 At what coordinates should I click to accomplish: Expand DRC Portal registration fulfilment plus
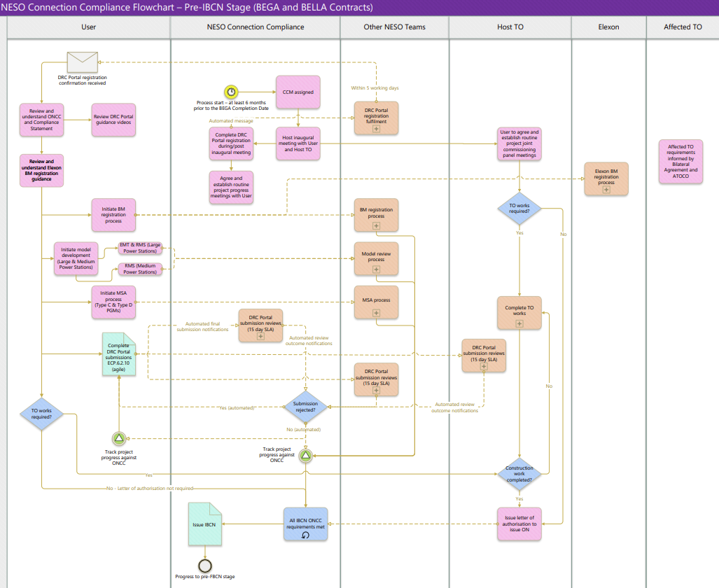[x=376, y=129]
